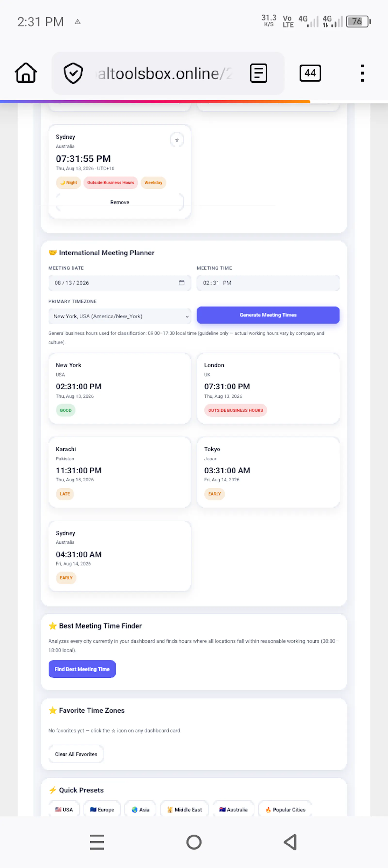Tap Android home circle button
The height and width of the screenshot is (868, 388).
194,842
